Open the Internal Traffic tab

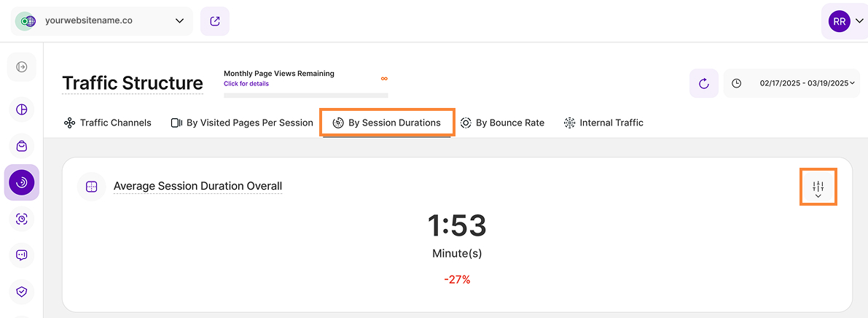click(x=603, y=123)
